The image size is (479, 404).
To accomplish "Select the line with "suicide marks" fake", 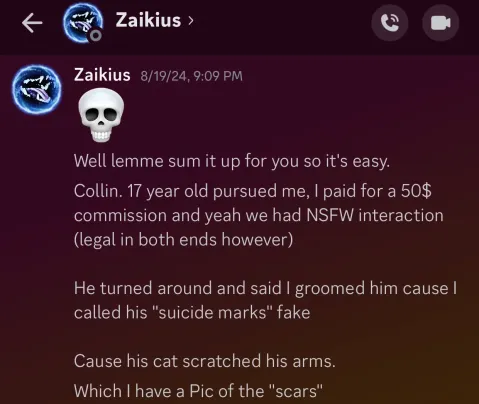I will (192, 312).
